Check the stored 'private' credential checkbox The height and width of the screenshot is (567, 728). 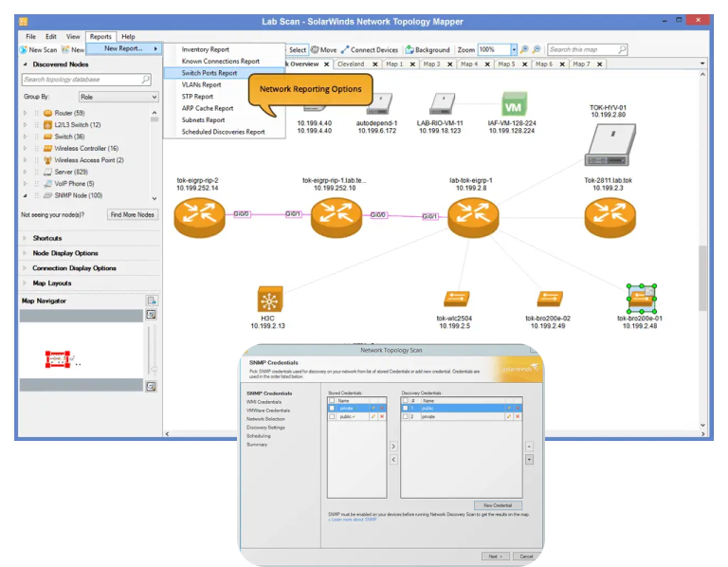tap(332, 409)
